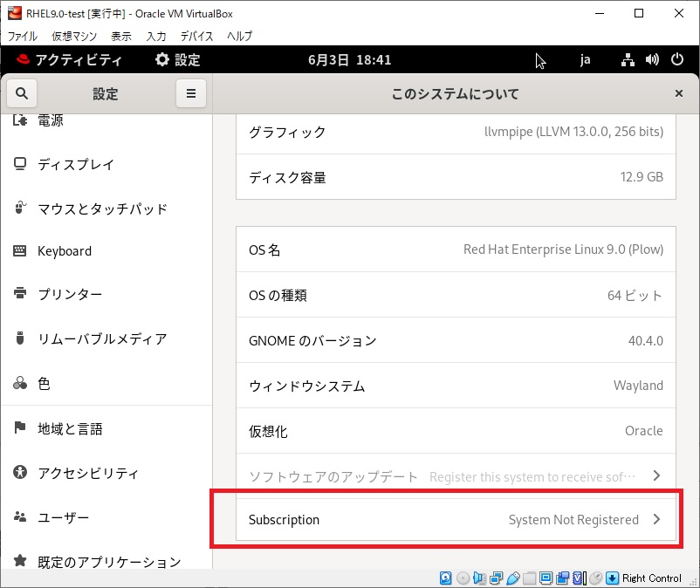Viewport: 700px width, 588px height.
Task: Click the ウィンドウシステム row label
Action: [307, 386]
